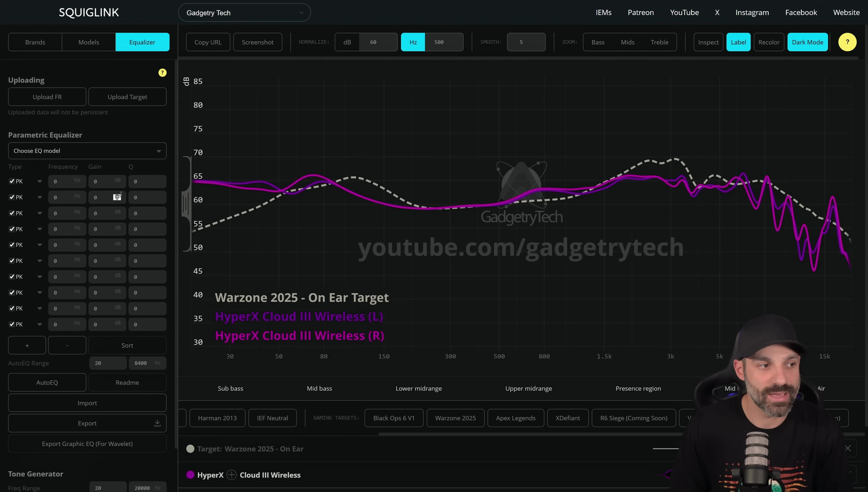Click the Upload FR button

[x=47, y=97]
